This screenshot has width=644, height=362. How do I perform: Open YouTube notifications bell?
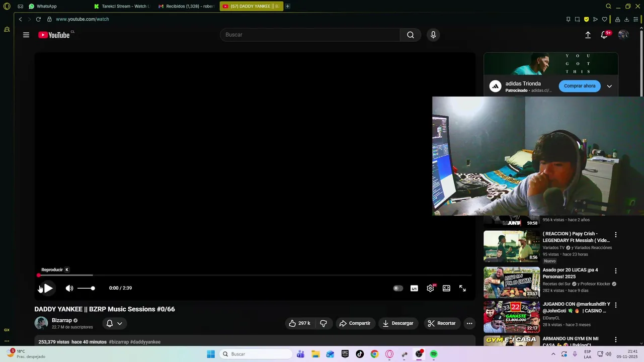[604, 35]
